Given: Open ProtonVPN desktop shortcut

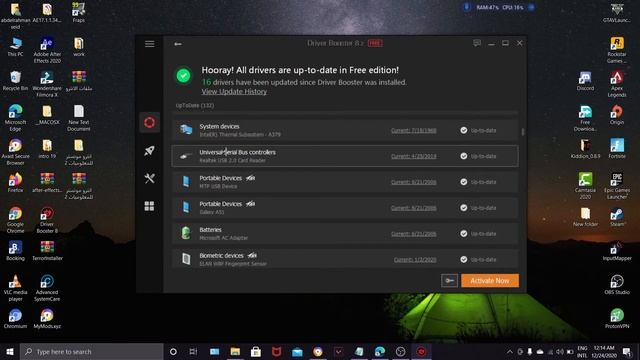Looking at the screenshot, I should pyautogui.click(x=617, y=319).
